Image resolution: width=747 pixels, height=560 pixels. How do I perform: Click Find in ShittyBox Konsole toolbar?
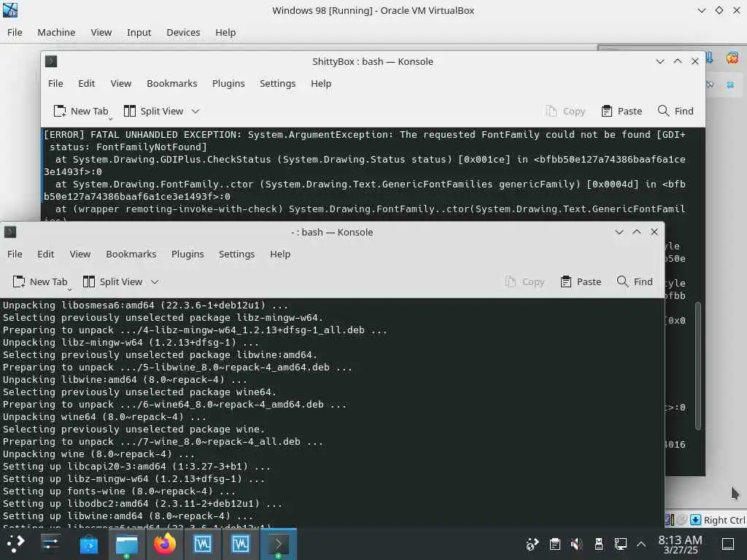[x=676, y=111]
